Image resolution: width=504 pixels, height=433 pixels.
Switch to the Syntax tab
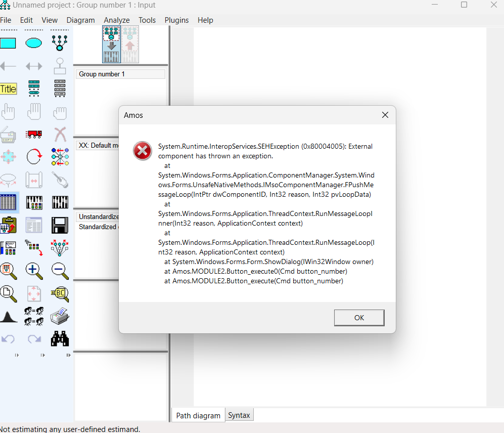pos(239,415)
